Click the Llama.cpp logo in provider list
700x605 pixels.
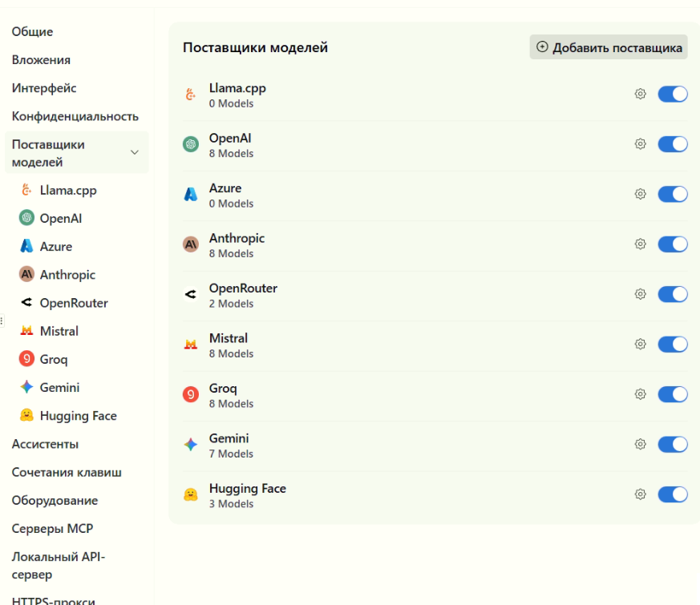[x=191, y=94]
